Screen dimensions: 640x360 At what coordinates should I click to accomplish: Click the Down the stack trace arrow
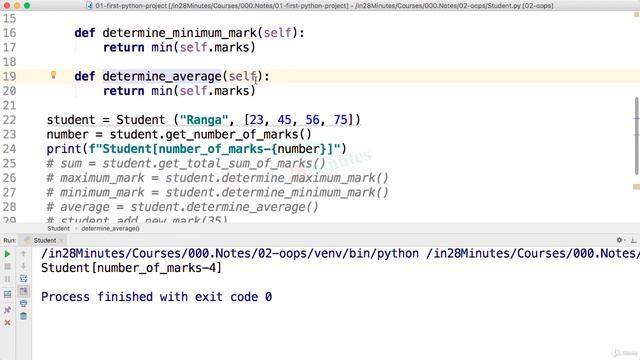click(x=24, y=266)
